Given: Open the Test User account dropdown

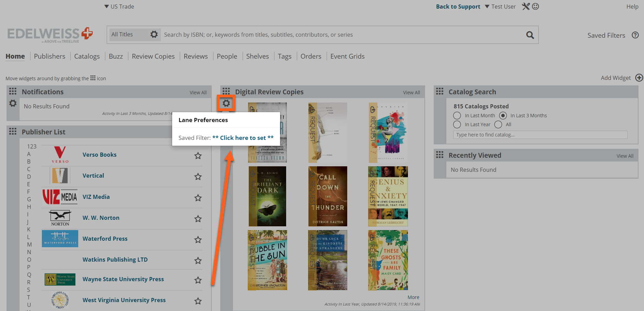Looking at the screenshot, I should [500, 7].
